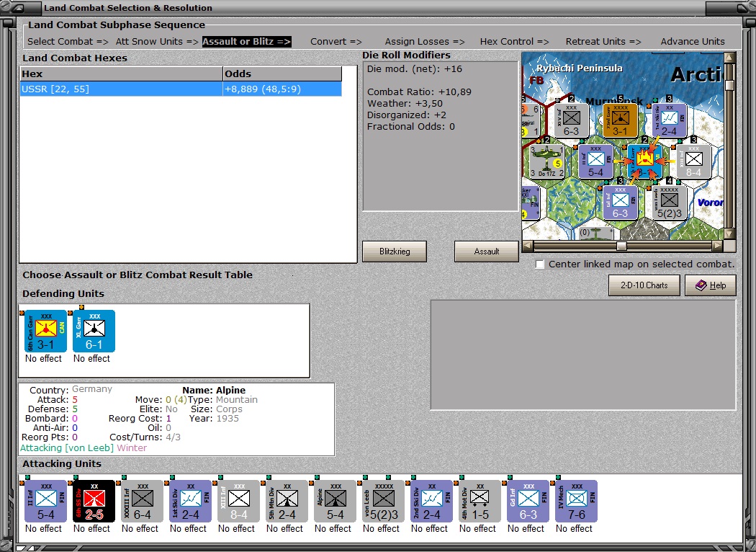
Task: Click the Weather: +3,50 modifier line
Action: point(405,104)
